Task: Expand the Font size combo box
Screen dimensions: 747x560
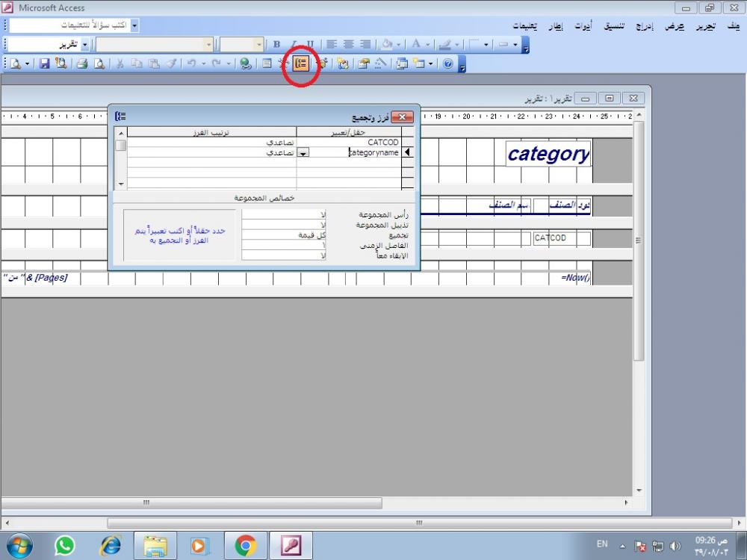Action: pos(259,44)
